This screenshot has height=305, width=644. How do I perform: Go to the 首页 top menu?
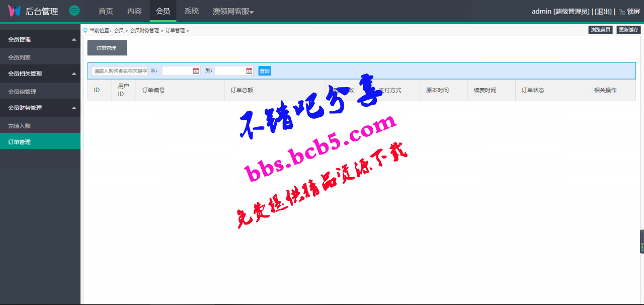(x=106, y=11)
